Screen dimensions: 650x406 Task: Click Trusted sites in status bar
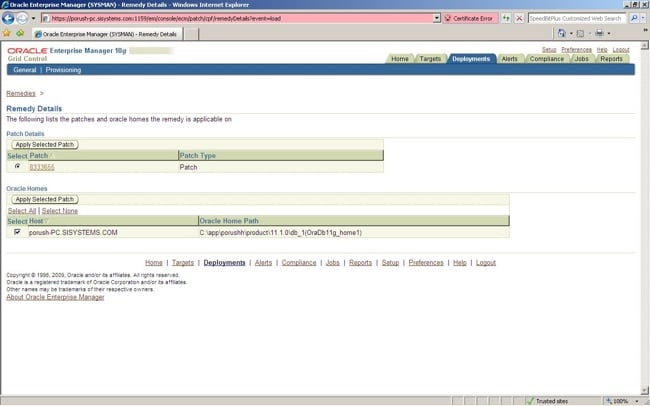tap(547, 401)
